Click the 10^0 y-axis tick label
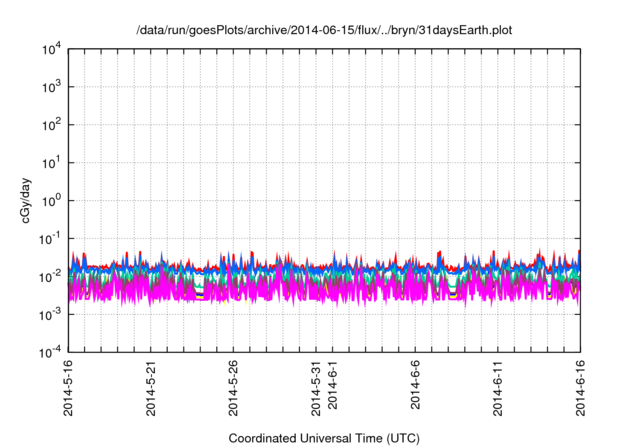This screenshot has width=640, height=448. coord(52,201)
